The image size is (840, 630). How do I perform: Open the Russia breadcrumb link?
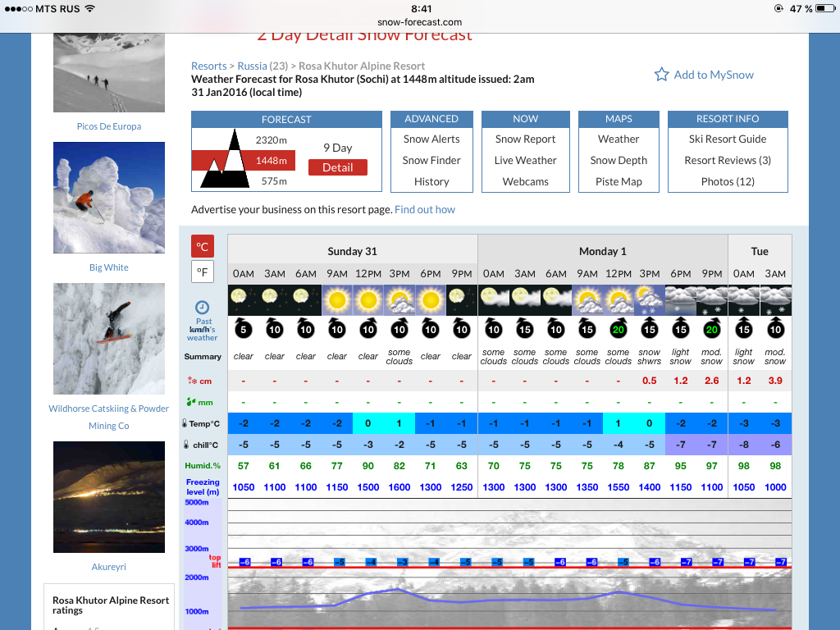tap(253, 66)
